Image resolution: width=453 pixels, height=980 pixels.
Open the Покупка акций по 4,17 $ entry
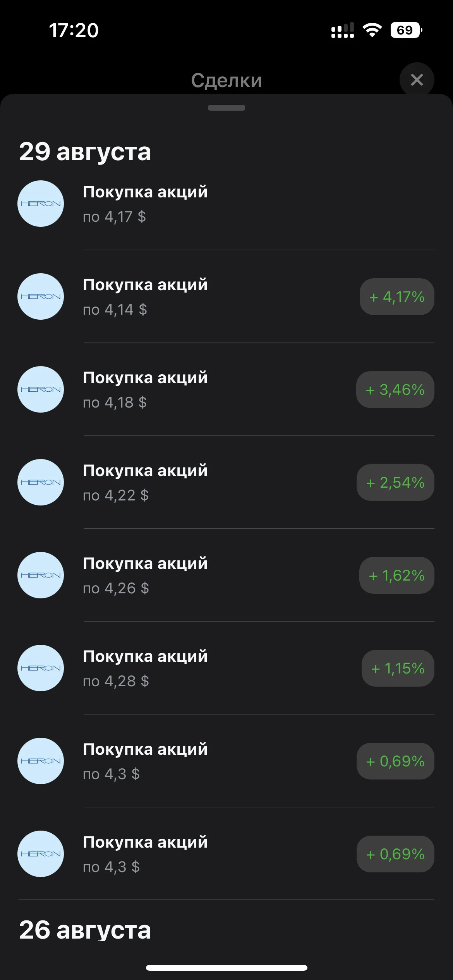coord(226,204)
